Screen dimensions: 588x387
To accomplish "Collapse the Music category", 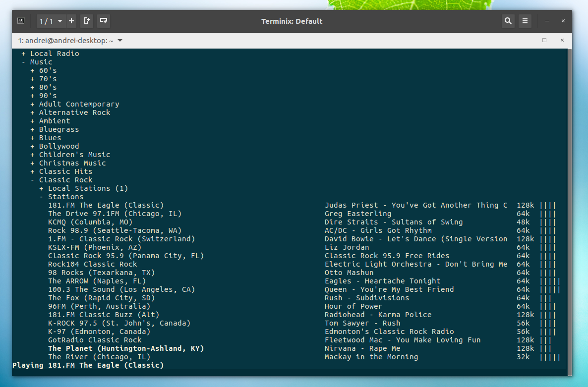I will tap(37, 62).
